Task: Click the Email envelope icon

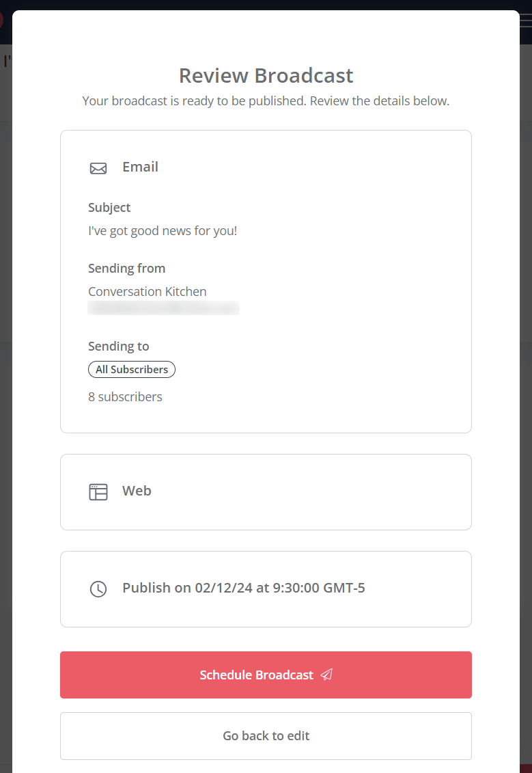Action: 98,167
